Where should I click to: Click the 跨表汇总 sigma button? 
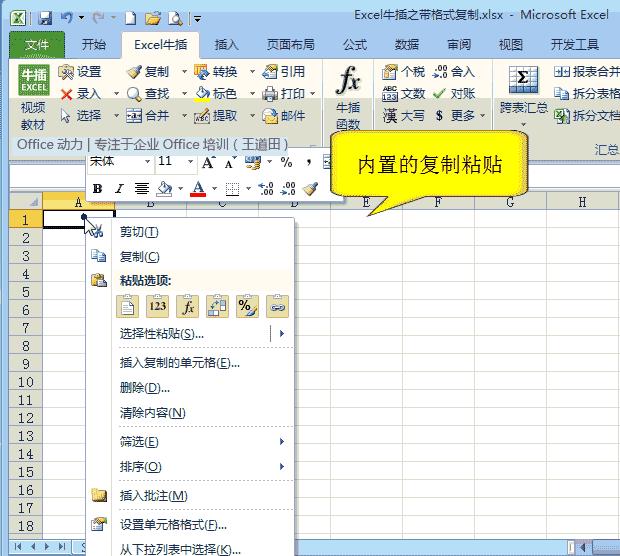point(523,95)
